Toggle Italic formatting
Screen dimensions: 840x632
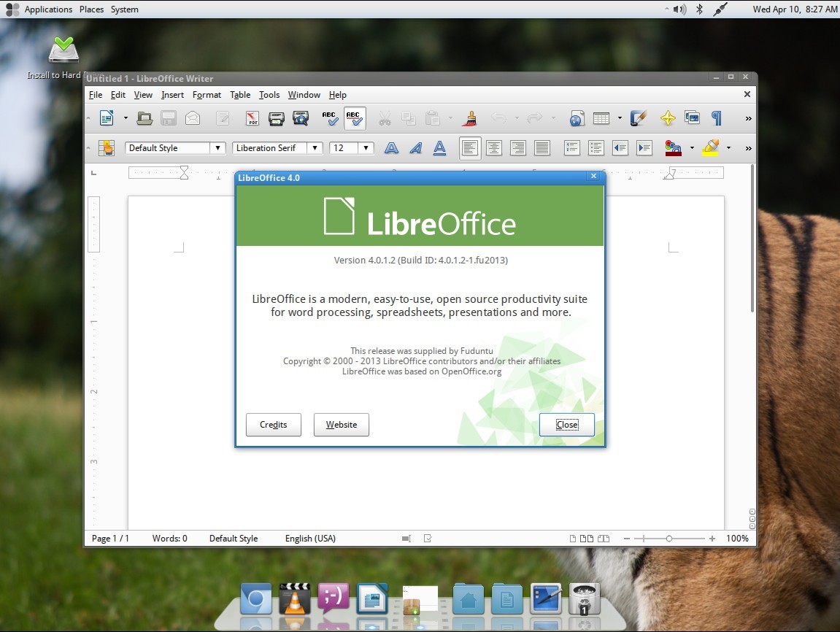coord(416,148)
